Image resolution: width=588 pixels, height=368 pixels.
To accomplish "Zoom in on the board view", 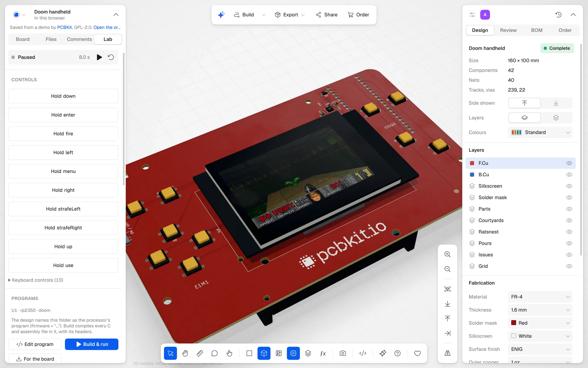I will click(447, 254).
